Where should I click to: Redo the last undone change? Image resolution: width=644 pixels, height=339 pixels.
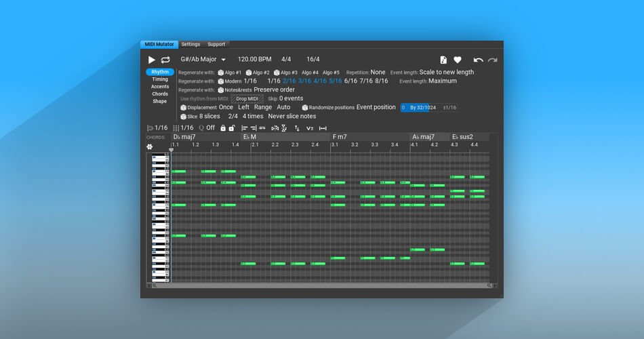coord(492,60)
